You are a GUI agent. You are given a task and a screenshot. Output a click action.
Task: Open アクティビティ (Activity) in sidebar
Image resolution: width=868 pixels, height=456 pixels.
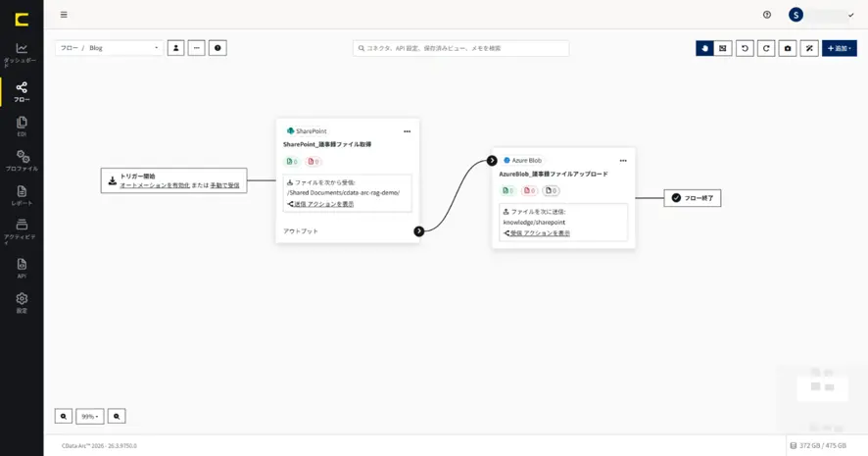coord(22,230)
